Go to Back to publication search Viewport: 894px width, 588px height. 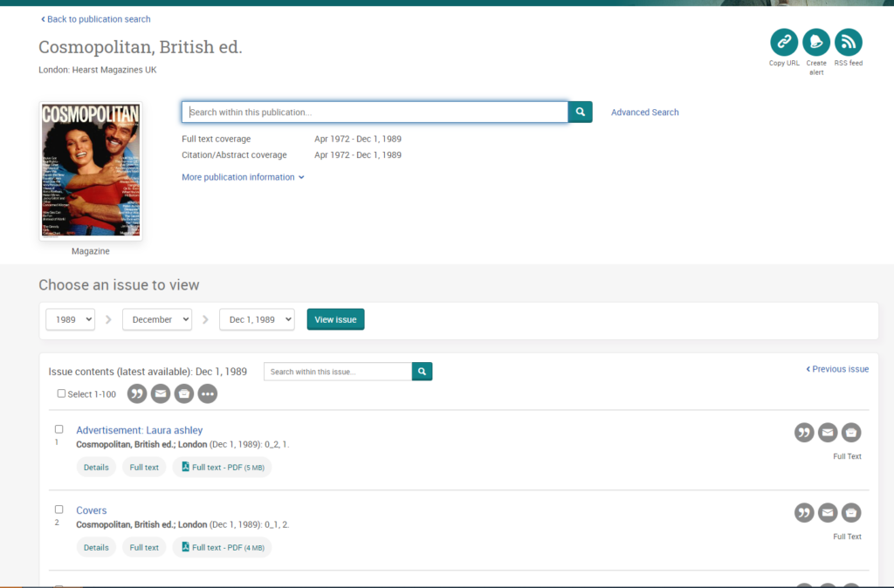pos(96,19)
